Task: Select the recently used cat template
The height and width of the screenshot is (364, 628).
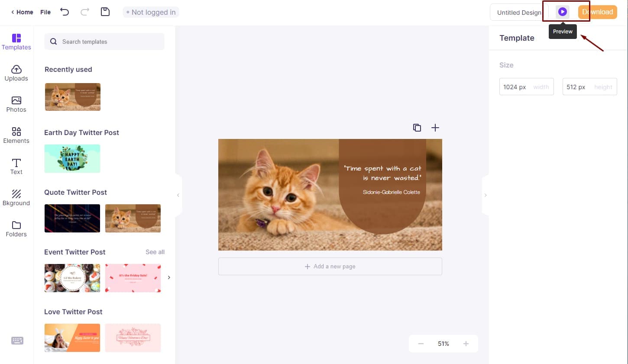Action: [x=73, y=97]
